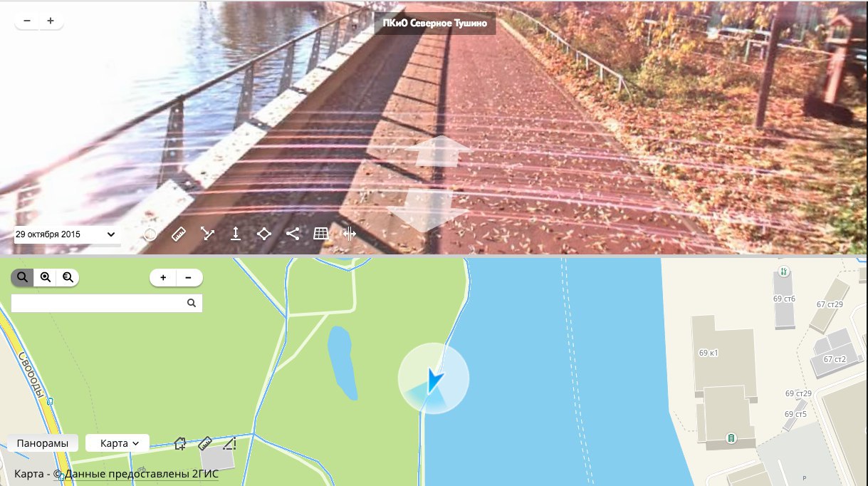Click the Панорамы button
Screen dimensions: 868x486
(x=43, y=443)
